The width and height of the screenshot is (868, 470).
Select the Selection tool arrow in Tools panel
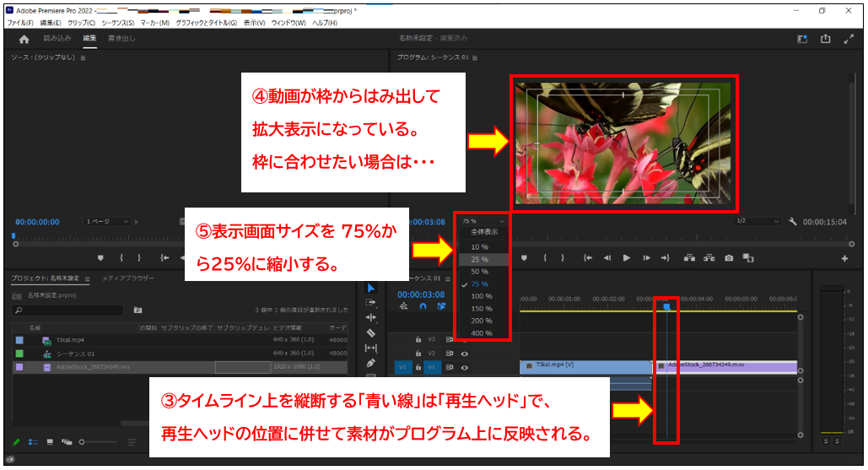point(371,288)
